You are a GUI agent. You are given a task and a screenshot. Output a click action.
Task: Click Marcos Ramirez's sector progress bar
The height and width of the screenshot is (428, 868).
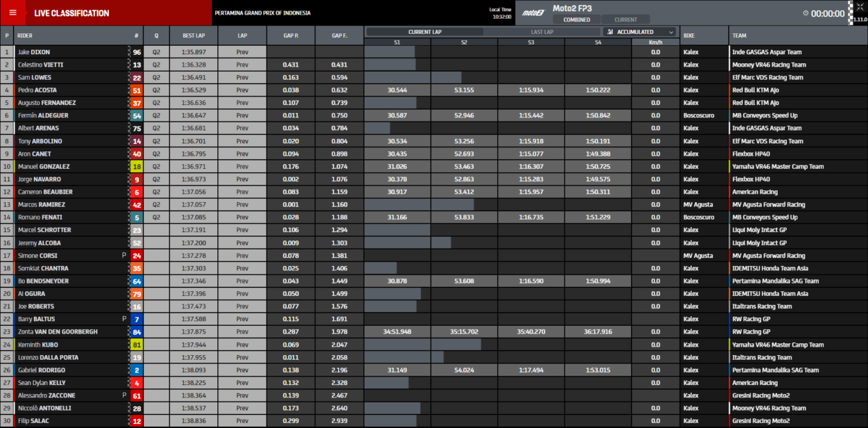(419, 205)
